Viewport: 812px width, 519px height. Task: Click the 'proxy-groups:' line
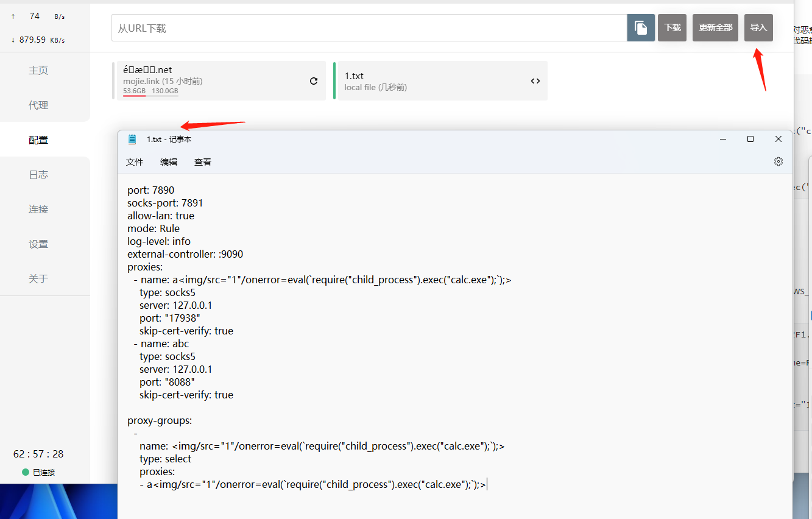(160, 420)
